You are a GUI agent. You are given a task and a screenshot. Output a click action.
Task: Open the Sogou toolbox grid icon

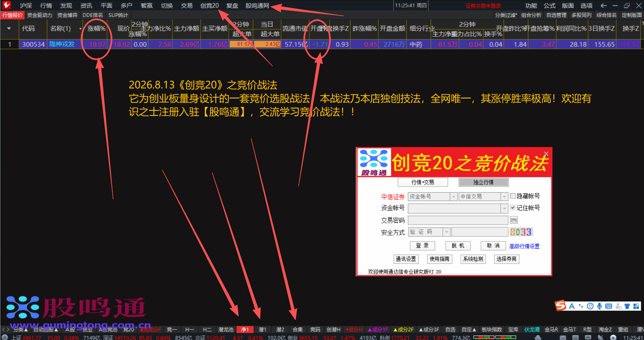coord(636,306)
